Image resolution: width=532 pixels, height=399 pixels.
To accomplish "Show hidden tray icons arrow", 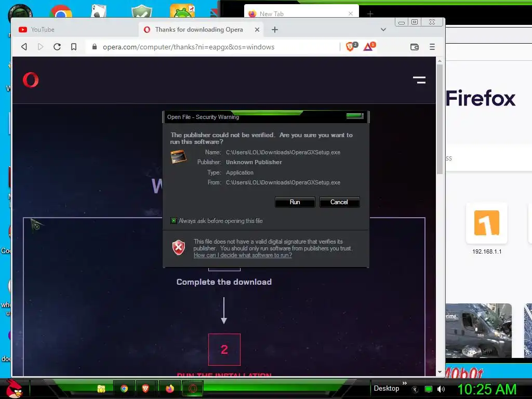I will (415, 390).
